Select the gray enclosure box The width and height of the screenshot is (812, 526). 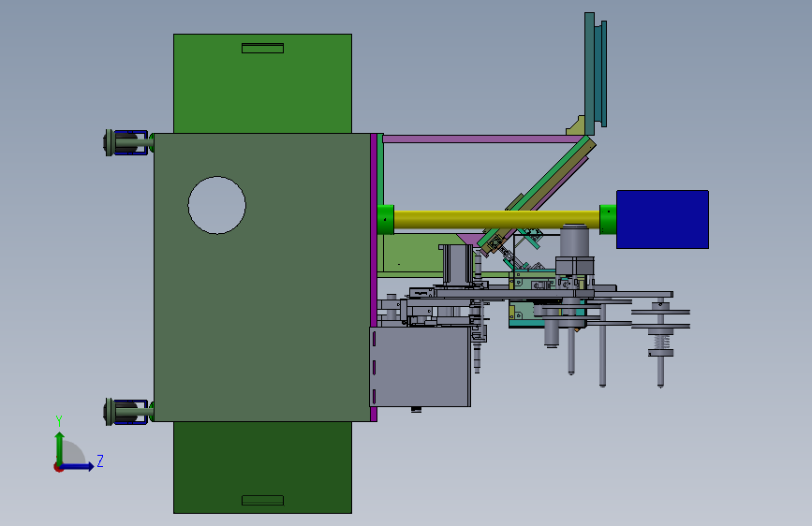pos(420,367)
